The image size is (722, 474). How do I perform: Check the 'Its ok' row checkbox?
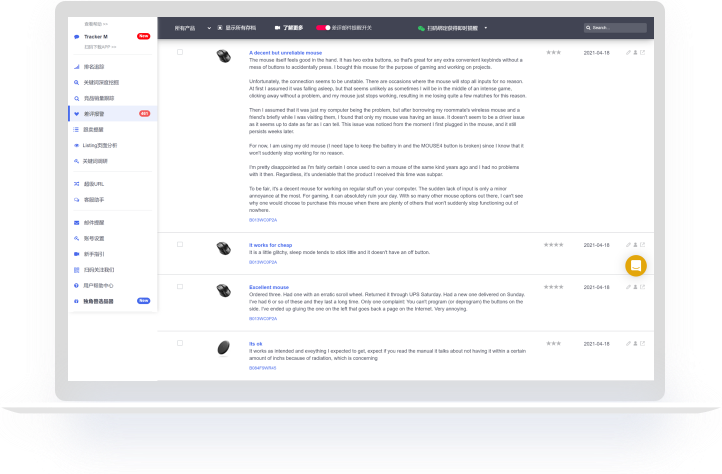[x=180, y=343]
